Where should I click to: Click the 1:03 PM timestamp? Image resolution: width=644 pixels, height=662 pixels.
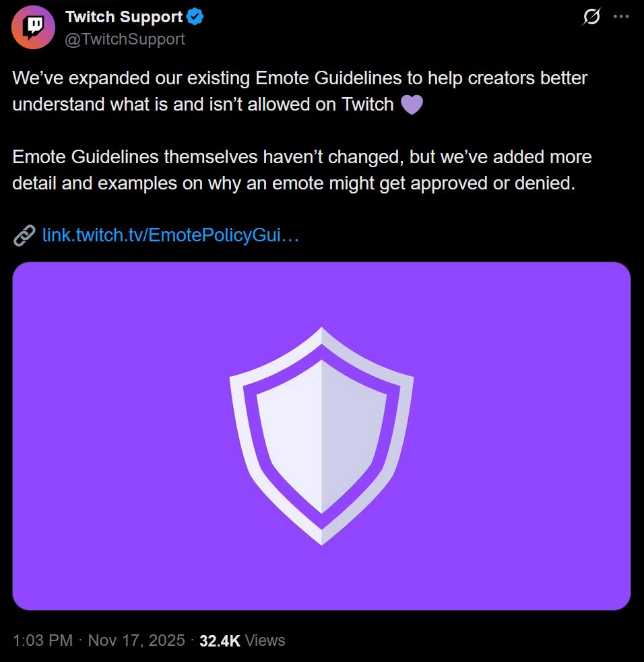(42, 640)
